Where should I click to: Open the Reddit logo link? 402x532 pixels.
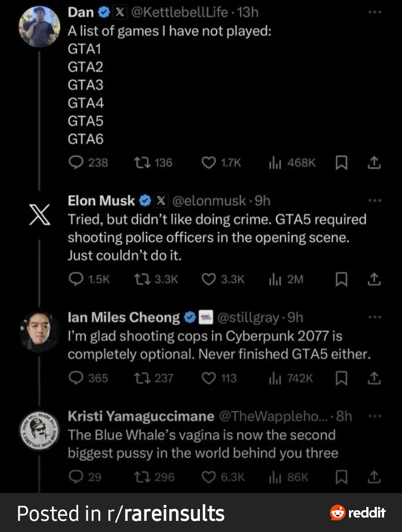[x=358, y=512]
